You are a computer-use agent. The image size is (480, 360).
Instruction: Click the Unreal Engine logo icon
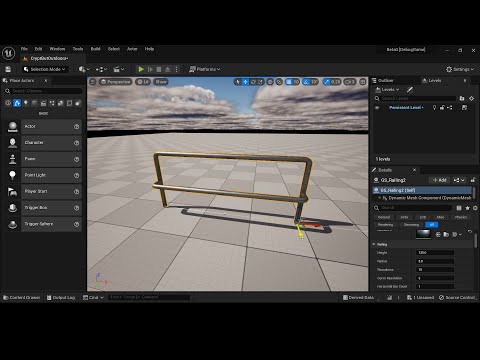9,53
